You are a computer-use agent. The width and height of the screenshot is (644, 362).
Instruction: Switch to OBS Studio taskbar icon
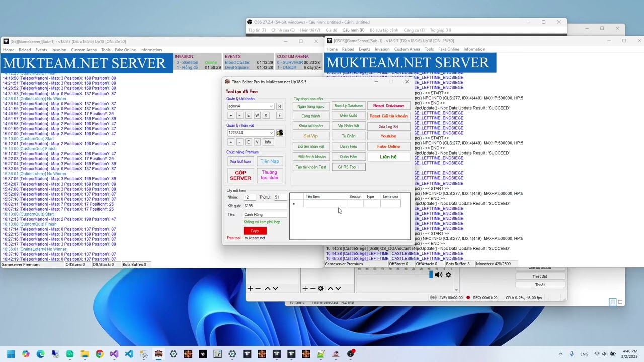pyautogui.click(x=351, y=354)
